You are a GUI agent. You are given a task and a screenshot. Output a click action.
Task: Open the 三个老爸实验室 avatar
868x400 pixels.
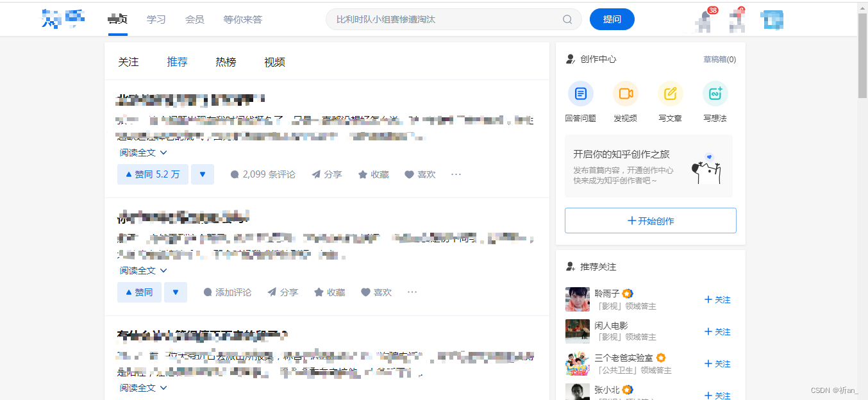578,363
